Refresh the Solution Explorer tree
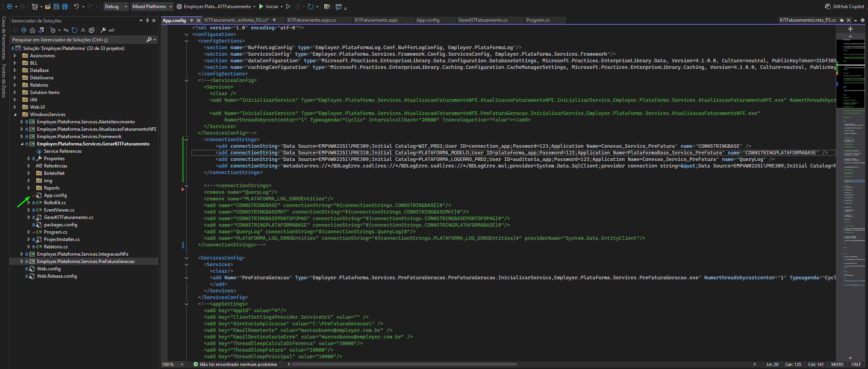Viewport: 868px width, 369px height. (75, 30)
